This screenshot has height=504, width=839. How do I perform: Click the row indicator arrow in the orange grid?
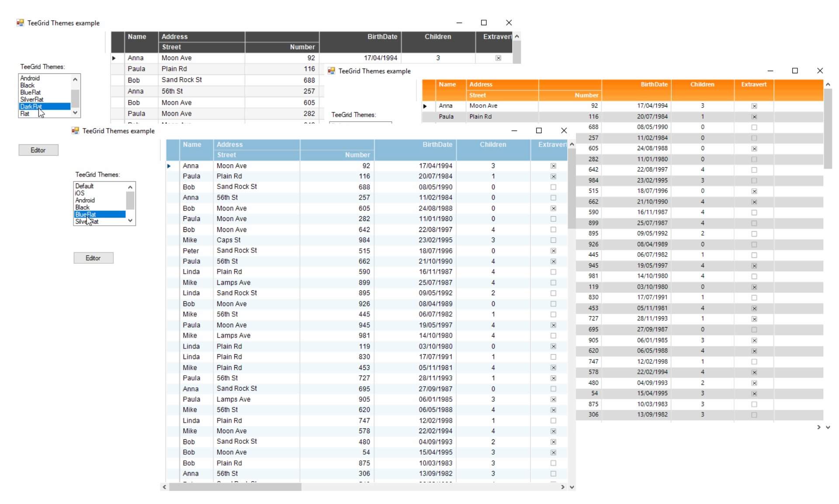coord(425,106)
